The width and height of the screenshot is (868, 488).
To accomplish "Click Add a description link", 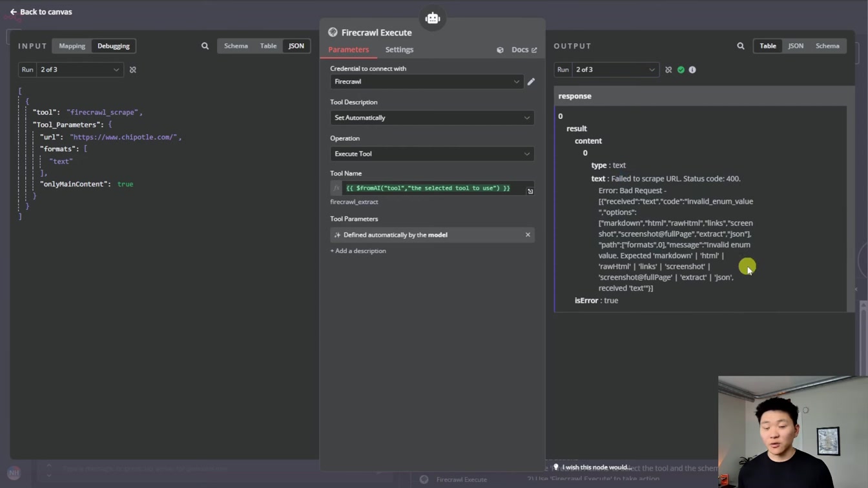I will click(358, 251).
